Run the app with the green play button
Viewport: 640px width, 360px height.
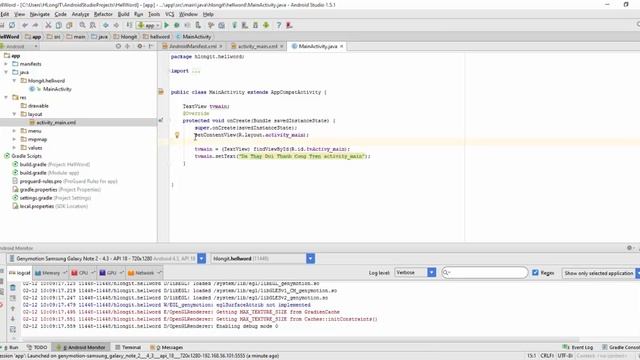pyautogui.click(x=167, y=25)
